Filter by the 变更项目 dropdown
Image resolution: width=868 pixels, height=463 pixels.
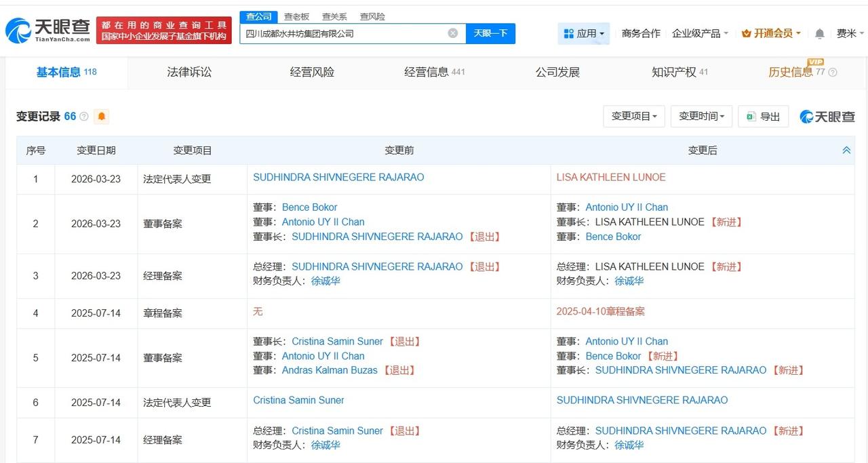(634, 117)
